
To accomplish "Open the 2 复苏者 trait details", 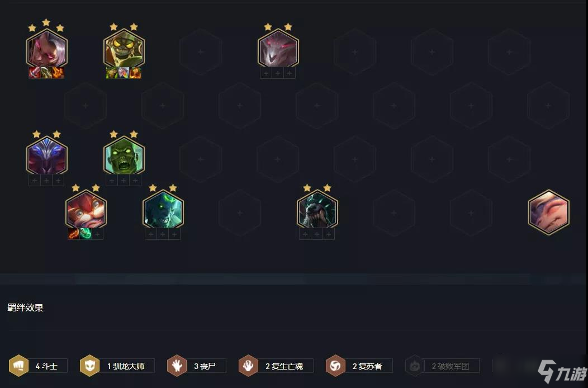I will pos(359,366).
